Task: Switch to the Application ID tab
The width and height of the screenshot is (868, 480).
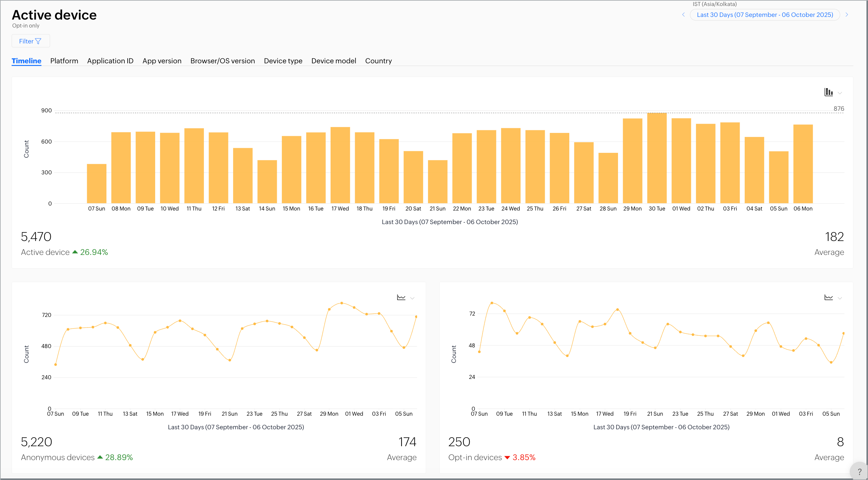Action: pyautogui.click(x=110, y=61)
